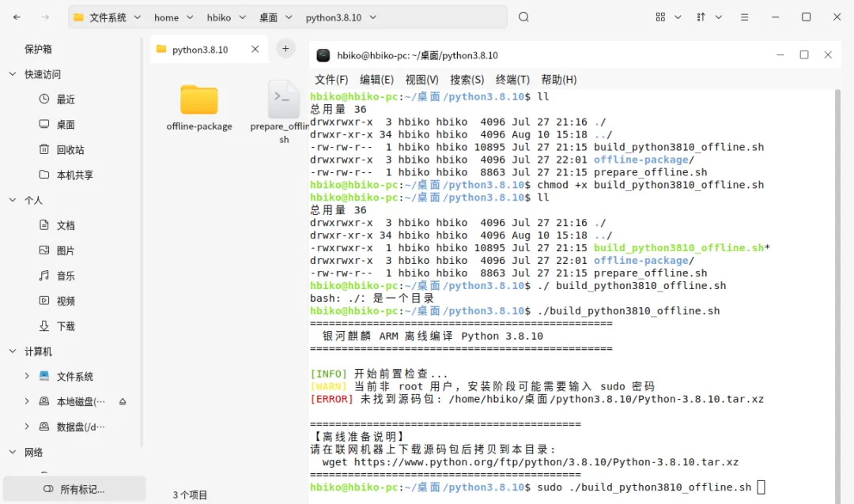Click 所有标记 button in sidebar
The width and height of the screenshot is (854, 504).
[74, 489]
